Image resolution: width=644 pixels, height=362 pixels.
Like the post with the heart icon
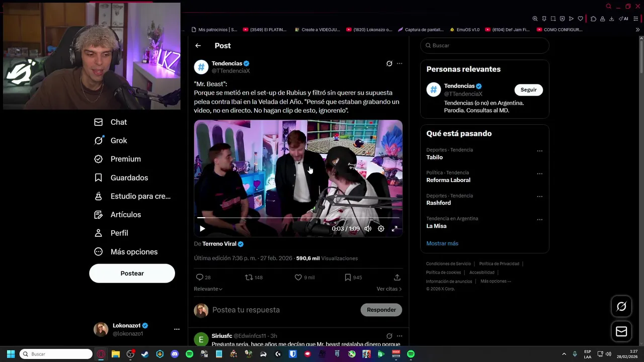pyautogui.click(x=298, y=278)
